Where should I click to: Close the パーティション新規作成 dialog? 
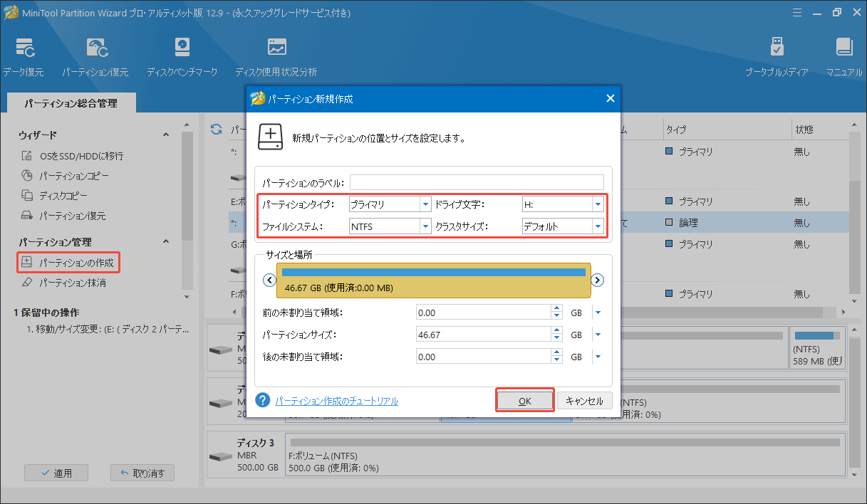610,99
